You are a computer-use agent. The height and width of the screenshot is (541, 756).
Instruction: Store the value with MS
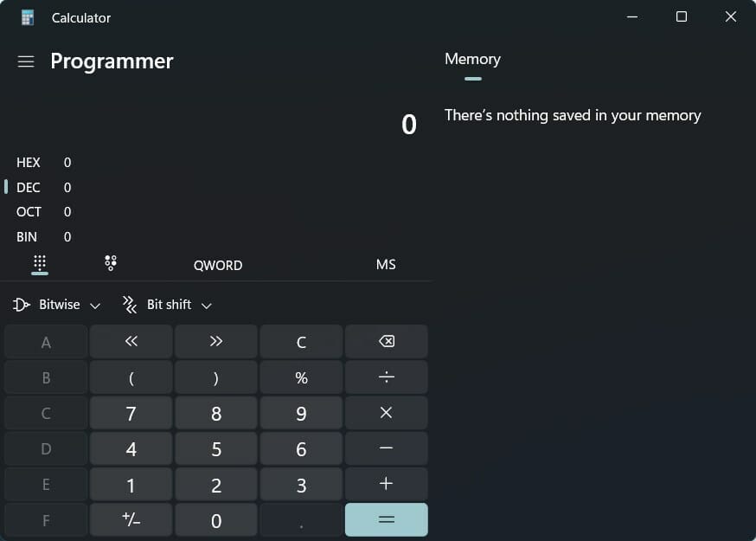386,265
